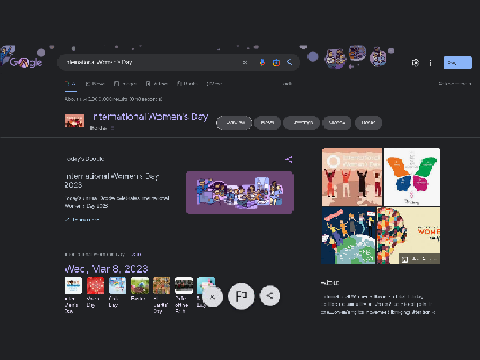Open the purple Women's Day doodle image
Image resolution: width=480 pixels, height=360 pixels.
pyautogui.click(x=240, y=192)
